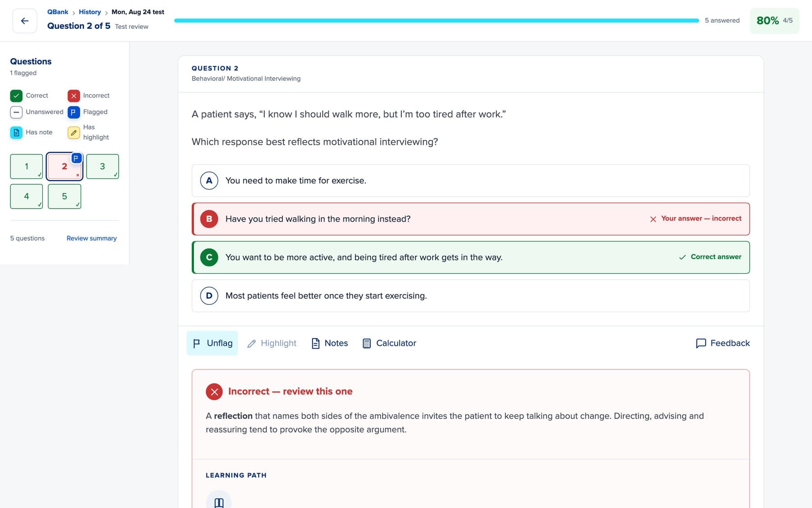This screenshot has height=508, width=812.
Task: Click the back arrow button
Action: 25,21
